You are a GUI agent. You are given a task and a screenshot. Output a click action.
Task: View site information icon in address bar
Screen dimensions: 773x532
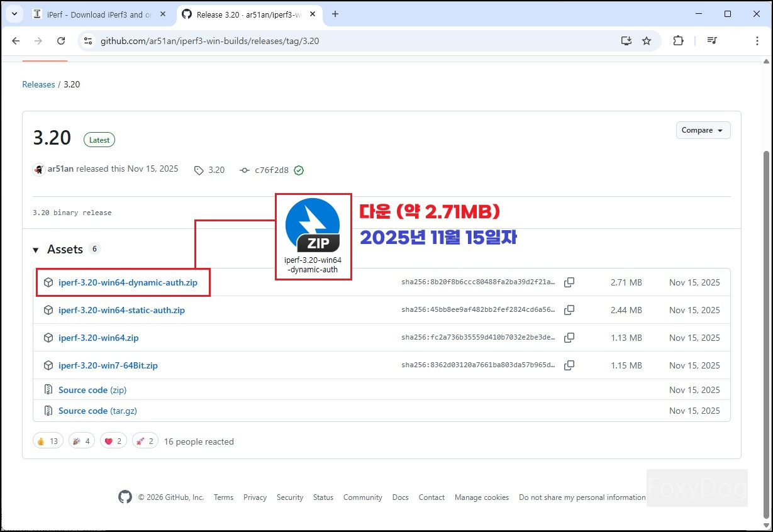[88, 41]
